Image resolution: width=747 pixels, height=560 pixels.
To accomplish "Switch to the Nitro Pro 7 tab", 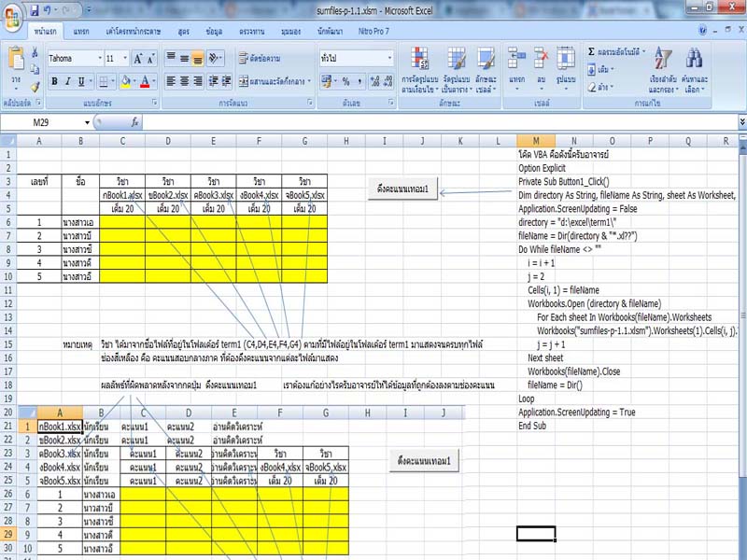I will click(372, 31).
